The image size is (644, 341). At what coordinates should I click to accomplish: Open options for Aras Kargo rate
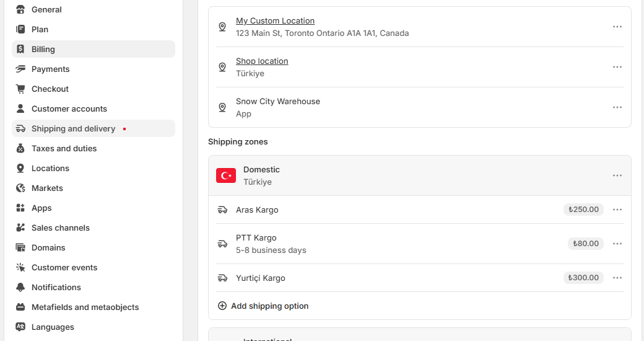coord(617,210)
